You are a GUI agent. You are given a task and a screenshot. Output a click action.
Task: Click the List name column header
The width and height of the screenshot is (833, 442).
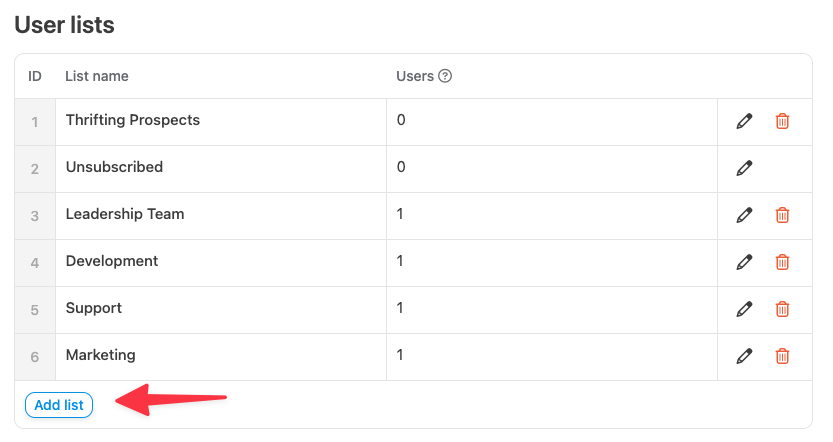(97, 76)
